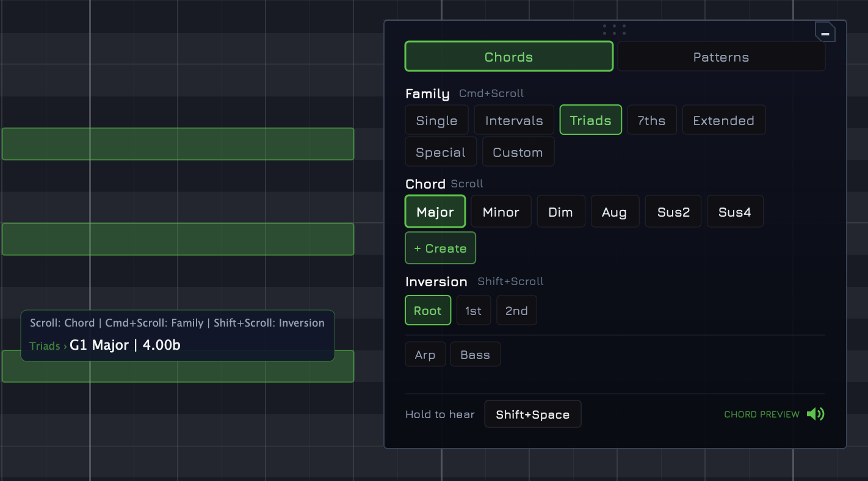Image resolution: width=868 pixels, height=481 pixels.
Task: Select the Custom chord family
Action: 518,152
